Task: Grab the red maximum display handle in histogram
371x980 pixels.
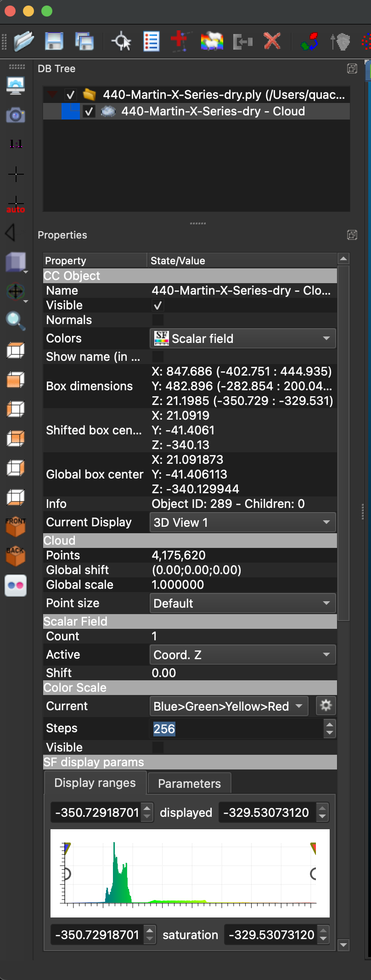Action: point(314,849)
